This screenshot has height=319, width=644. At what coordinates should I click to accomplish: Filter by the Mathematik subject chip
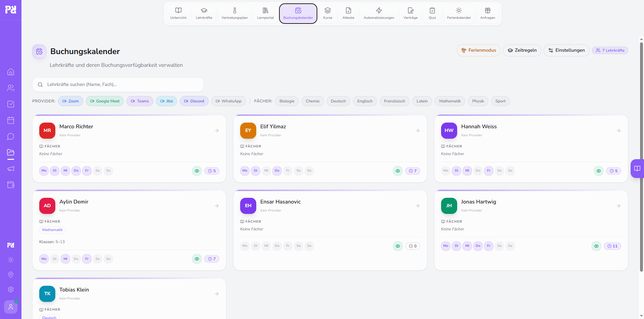tap(450, 101)
